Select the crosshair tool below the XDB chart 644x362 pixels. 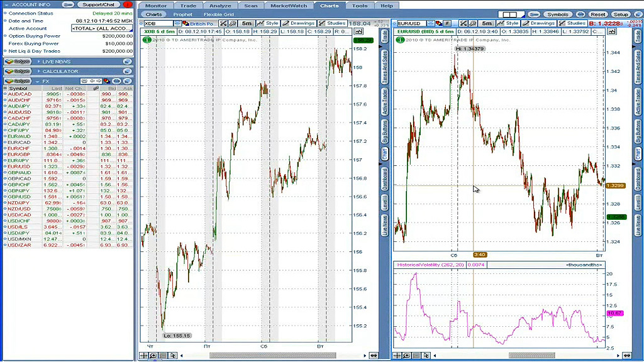(143, 356)
